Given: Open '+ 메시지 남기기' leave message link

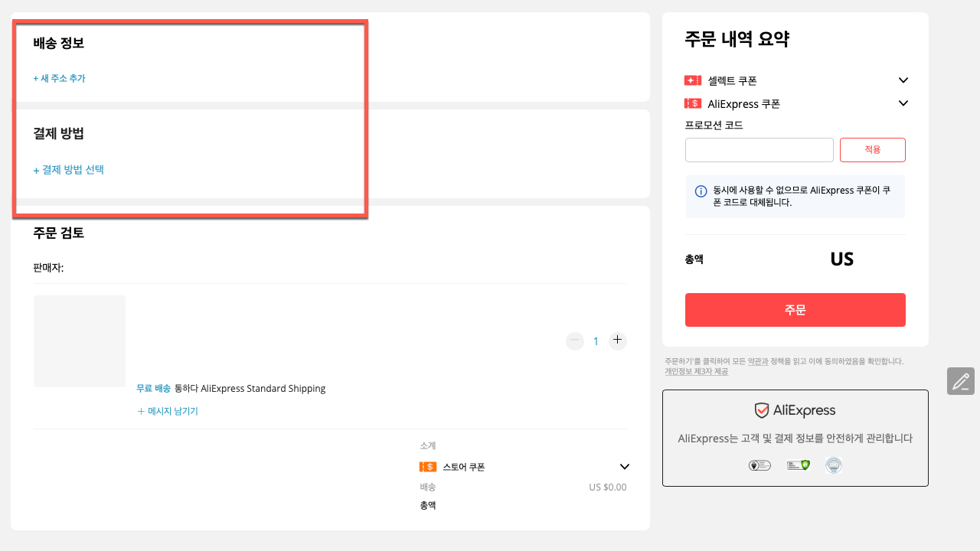Looking at the screenshot, I should [168, 411].
